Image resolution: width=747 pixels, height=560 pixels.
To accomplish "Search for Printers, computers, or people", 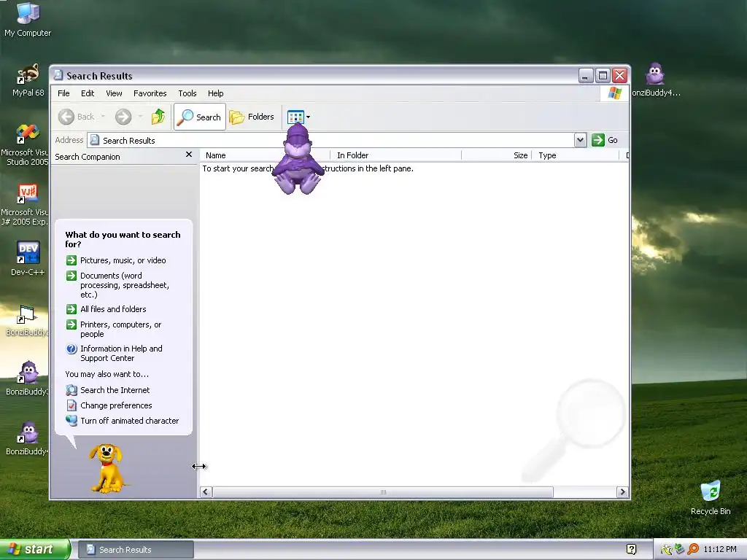I will pyautogui.click(x=113, y=329).
